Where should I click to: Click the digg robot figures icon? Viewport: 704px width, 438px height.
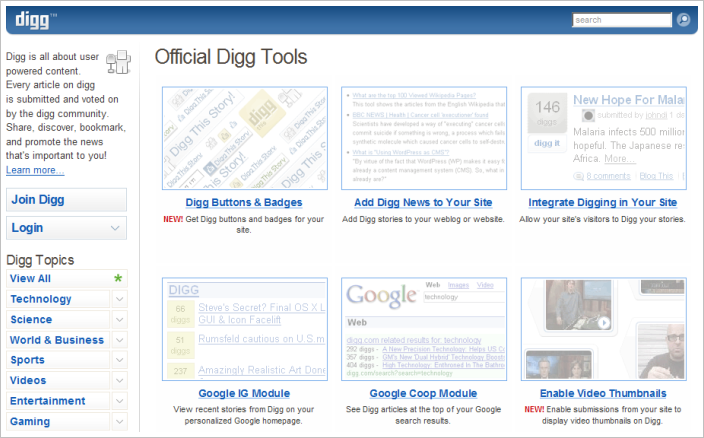pyautogui.click(x=119, y=62)
